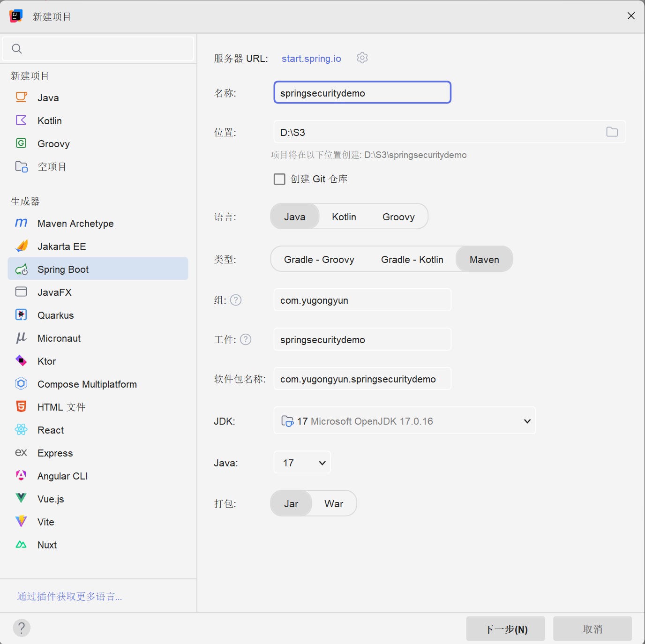Click the server URL settings gear icon
Screen dimensions: 645x644
[x=362, y=58]
